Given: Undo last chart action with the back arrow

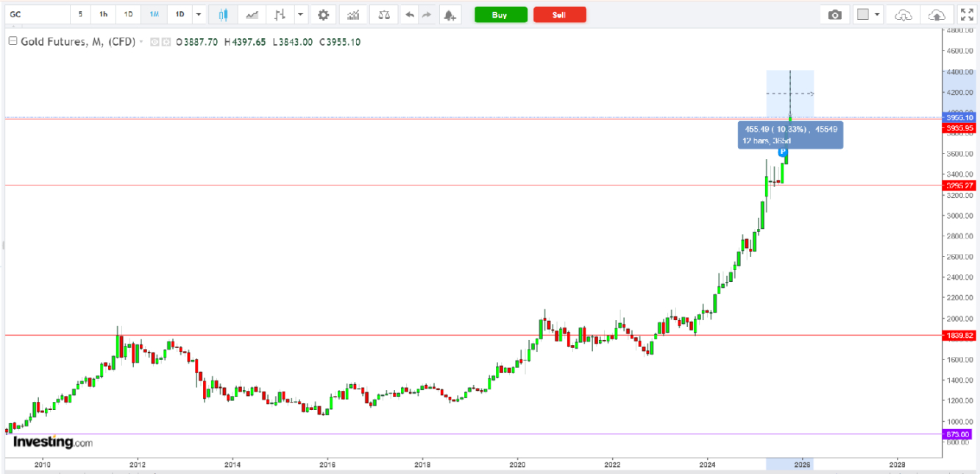Looking at the screenshot, I should (410, 14).
